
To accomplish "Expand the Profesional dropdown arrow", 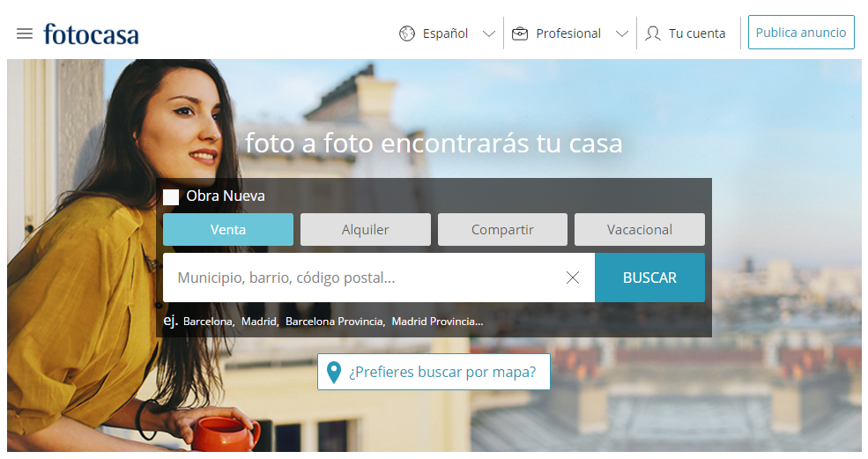I will (x=622, y=33).
